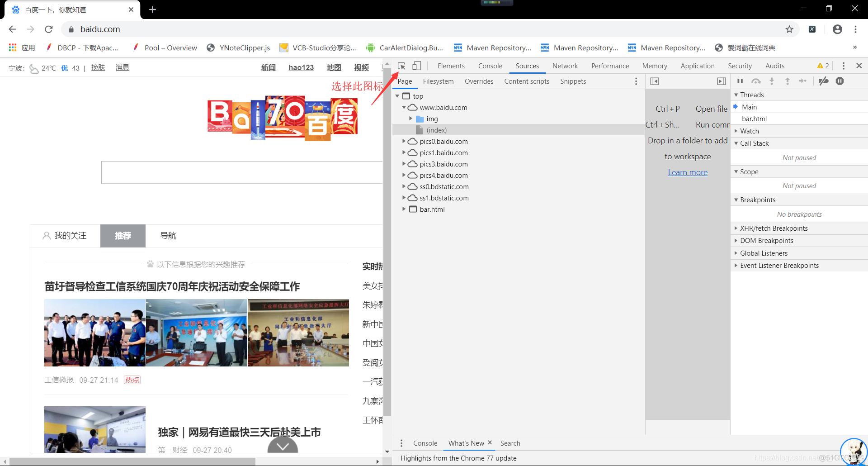Expand bar.html frame node

coord(404,209)
